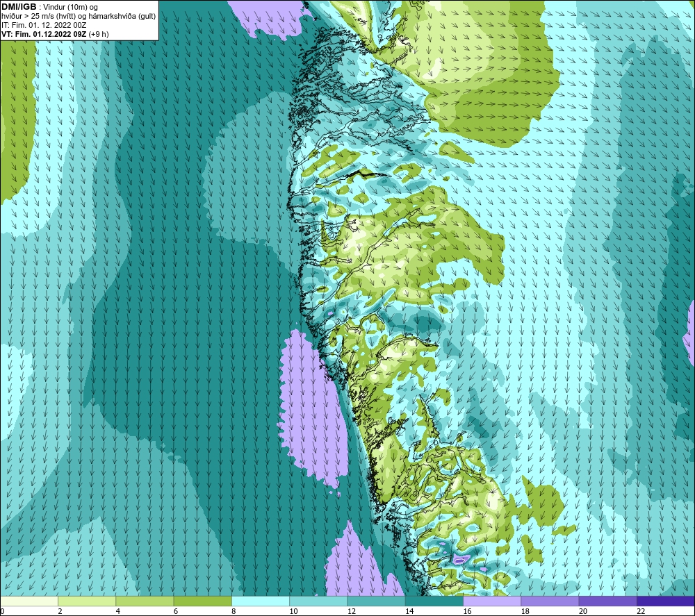Choose the 14–16 m/s dark teal legend swatch
The height and width of the screenshot is (616, 695).
[434, 601]
